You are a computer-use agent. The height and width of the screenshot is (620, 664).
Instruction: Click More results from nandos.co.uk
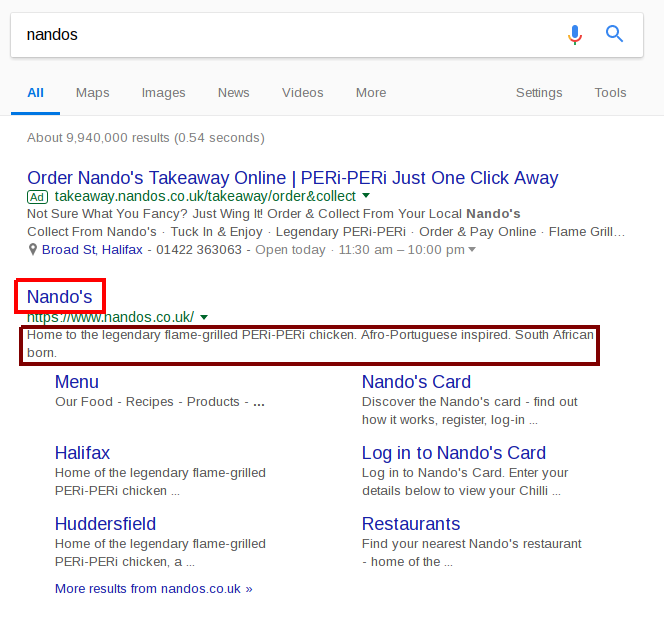point(154,589)
